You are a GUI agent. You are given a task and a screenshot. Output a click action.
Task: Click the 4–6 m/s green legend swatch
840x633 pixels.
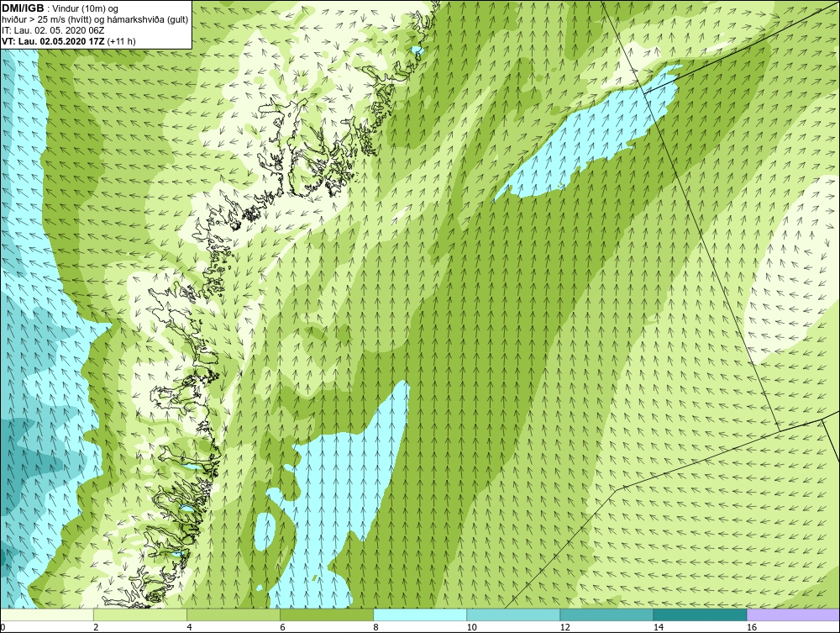coord(234,615)
